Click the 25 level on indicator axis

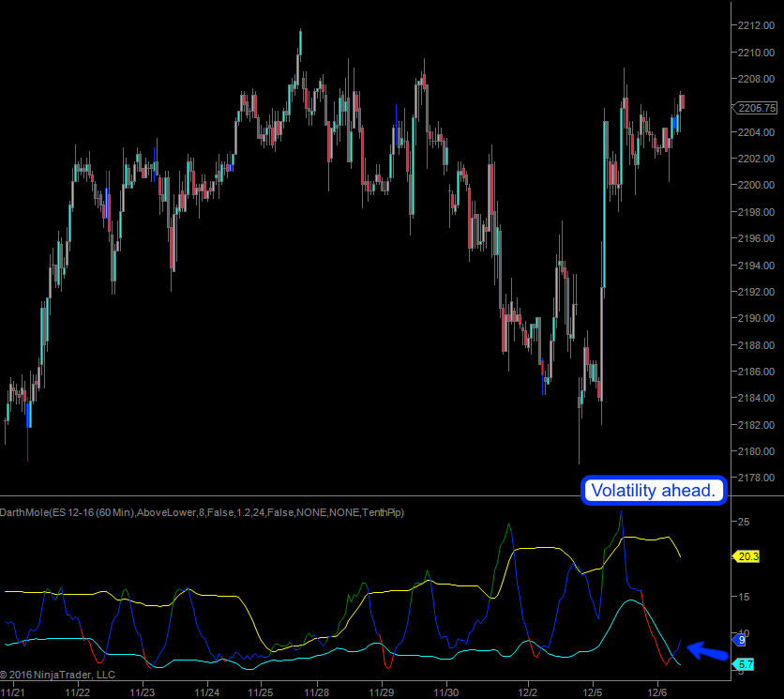[x=742, y=521]
